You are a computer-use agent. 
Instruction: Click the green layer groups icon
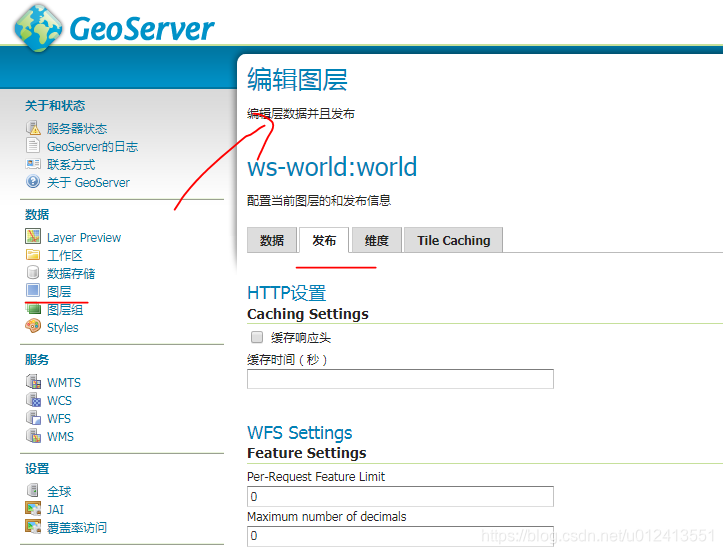(x=33, y=308)
